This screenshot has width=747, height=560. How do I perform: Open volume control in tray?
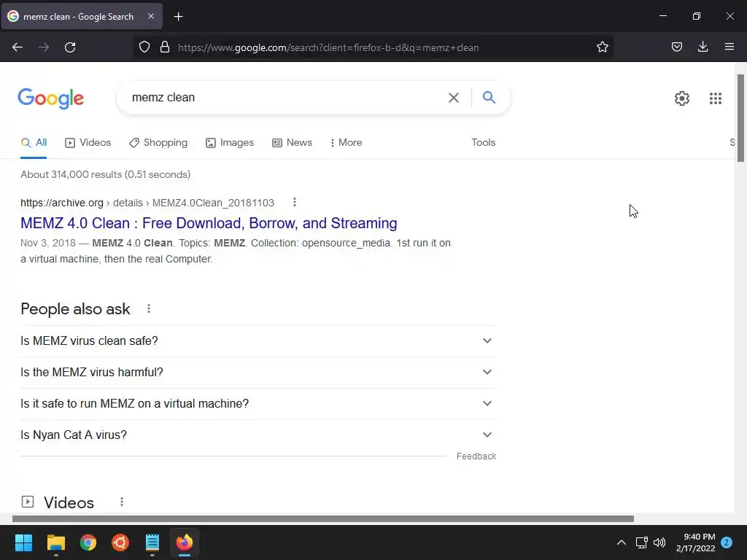coord(659,542)
